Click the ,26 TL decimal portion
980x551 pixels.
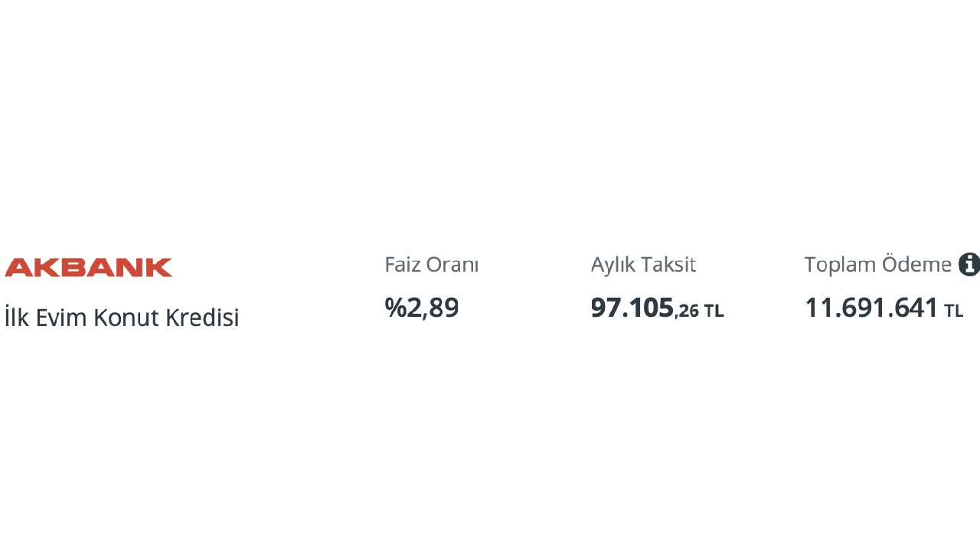(699, 311)
